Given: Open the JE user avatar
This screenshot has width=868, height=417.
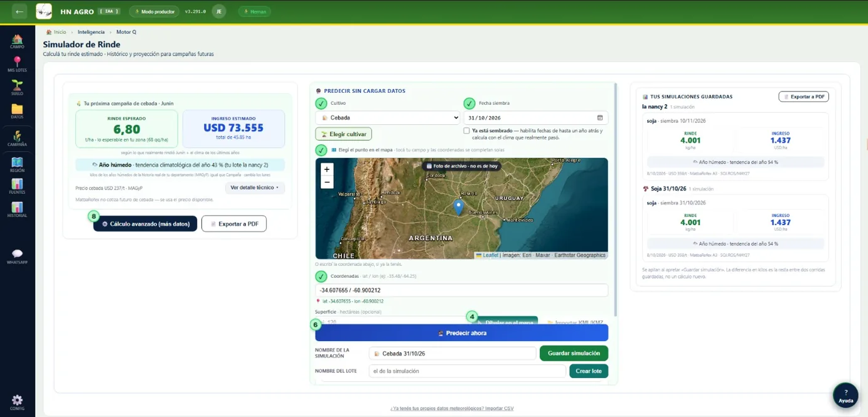Looking at the screenshot, I should [218, 11].
